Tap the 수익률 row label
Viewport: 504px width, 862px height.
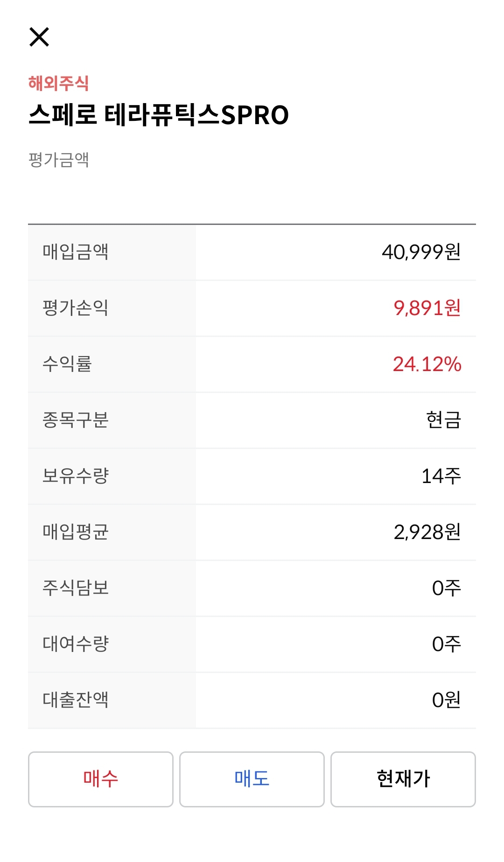coord(67,364)
